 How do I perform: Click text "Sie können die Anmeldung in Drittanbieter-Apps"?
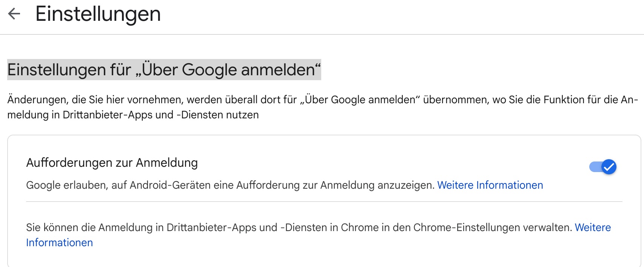[x=151, y=228]
